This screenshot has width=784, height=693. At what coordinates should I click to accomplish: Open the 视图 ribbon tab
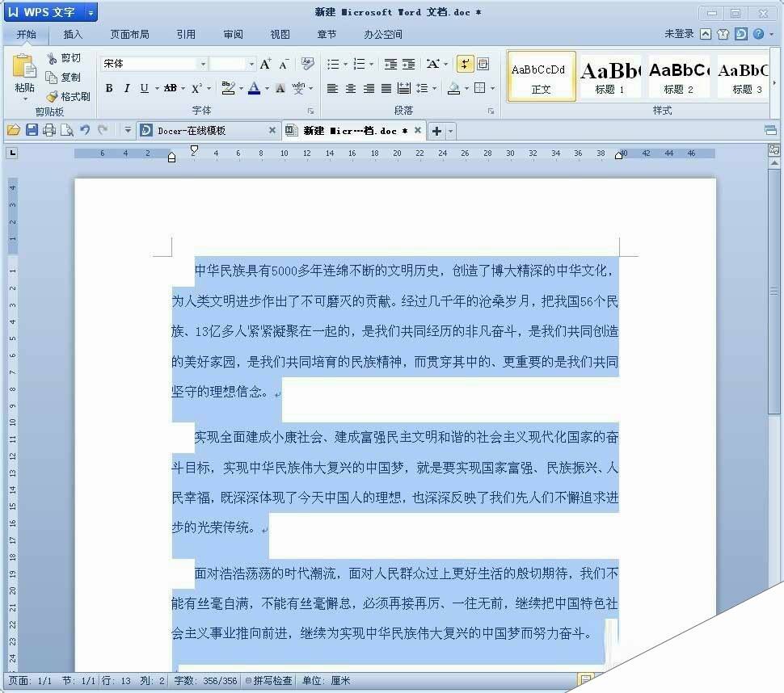[x=280, y=35]
